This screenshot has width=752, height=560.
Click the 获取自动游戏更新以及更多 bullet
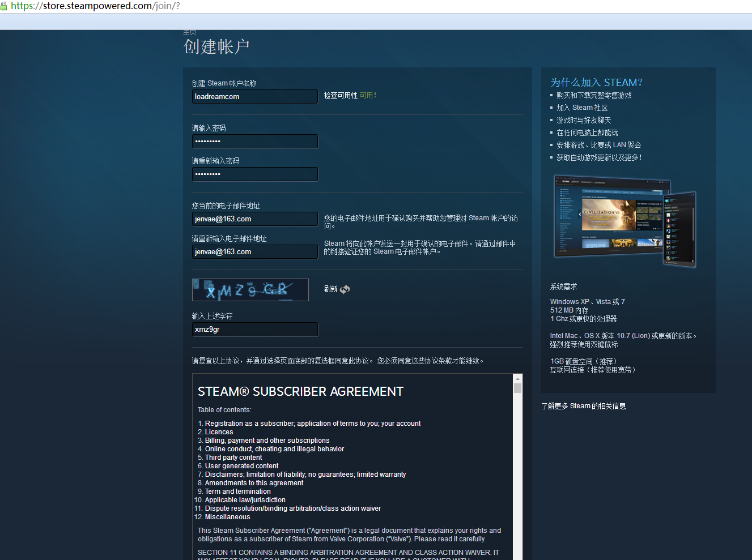[x=599, y=157]
